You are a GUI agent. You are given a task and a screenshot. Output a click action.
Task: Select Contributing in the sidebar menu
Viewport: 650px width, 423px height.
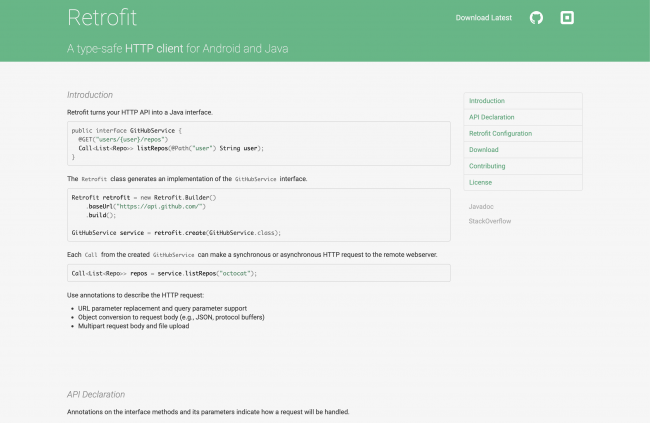click(x=523, y=166)
